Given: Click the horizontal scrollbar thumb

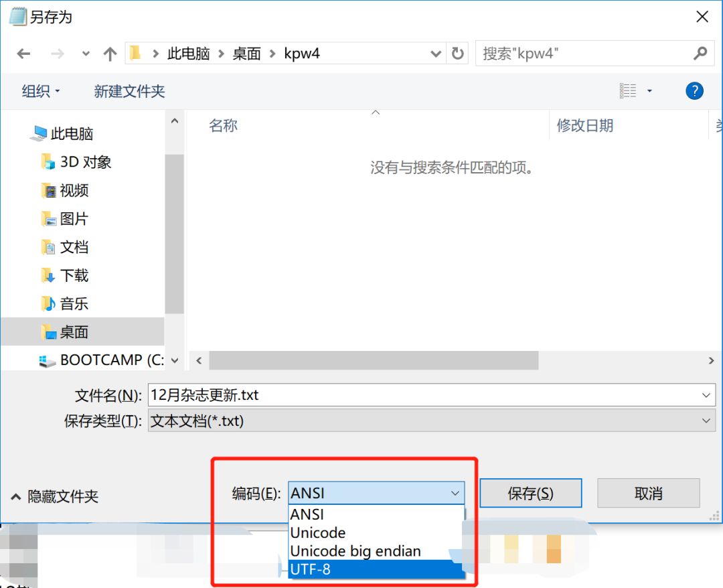Looking at the screenshot, I should [x=374, y=361].
